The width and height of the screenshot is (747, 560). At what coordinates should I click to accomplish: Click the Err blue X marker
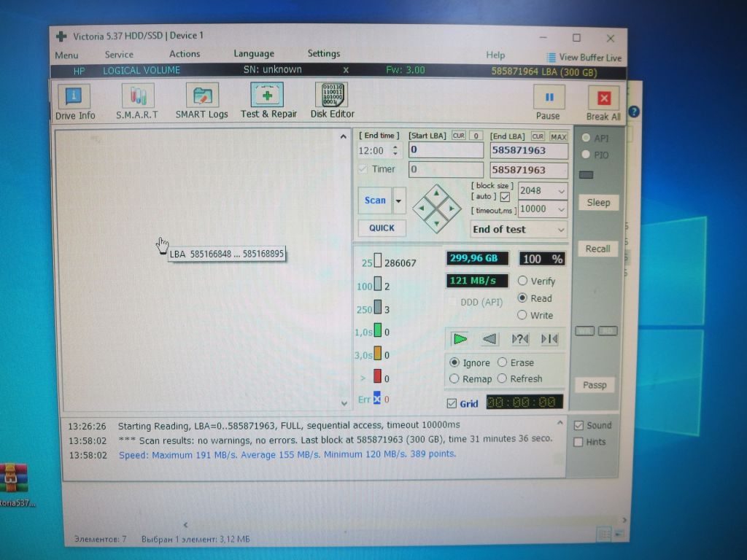click(377, 398)
